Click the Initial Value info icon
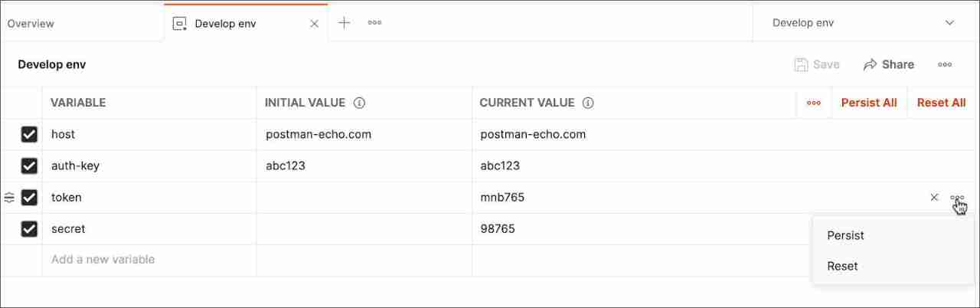 coord(359,103)
